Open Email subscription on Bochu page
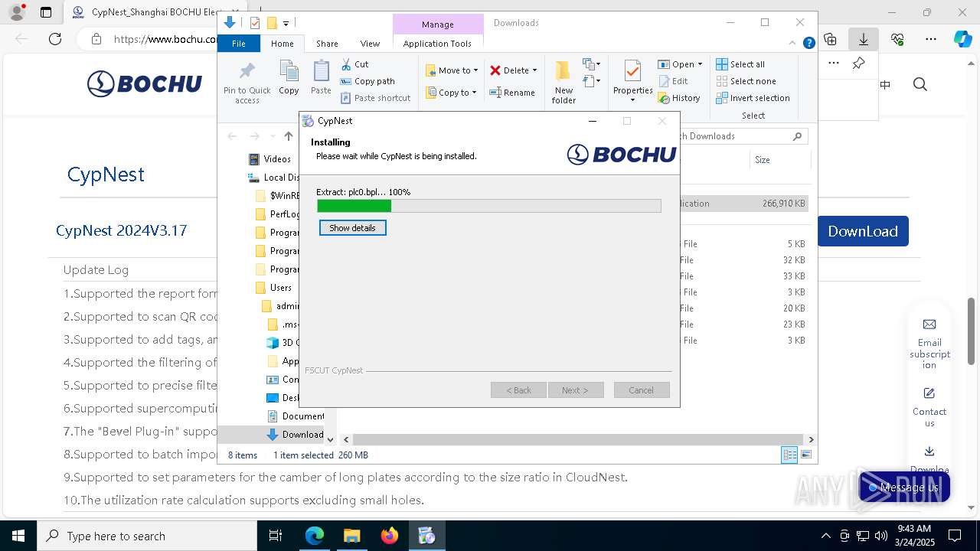 pos(929,344)
